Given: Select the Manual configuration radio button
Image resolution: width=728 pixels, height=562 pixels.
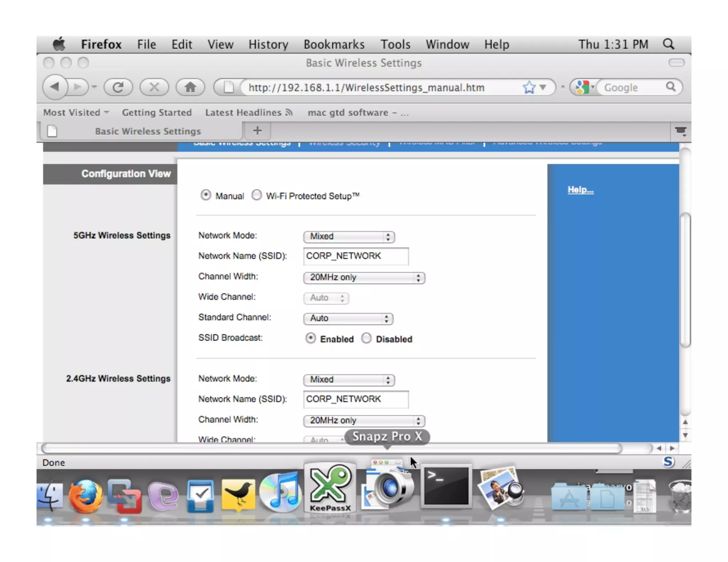Looking at the screenshot, I should tap(205, 195).
